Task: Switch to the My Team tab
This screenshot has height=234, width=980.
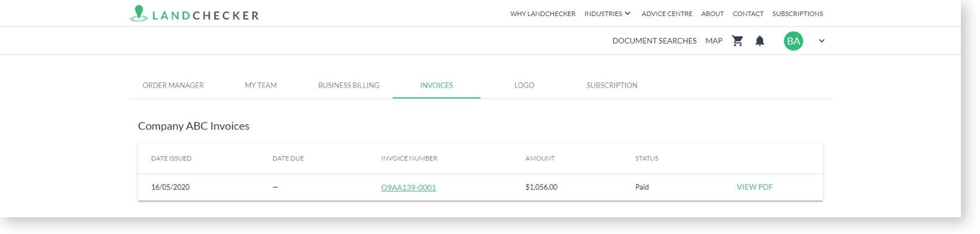Action: [x=260, y=85]
